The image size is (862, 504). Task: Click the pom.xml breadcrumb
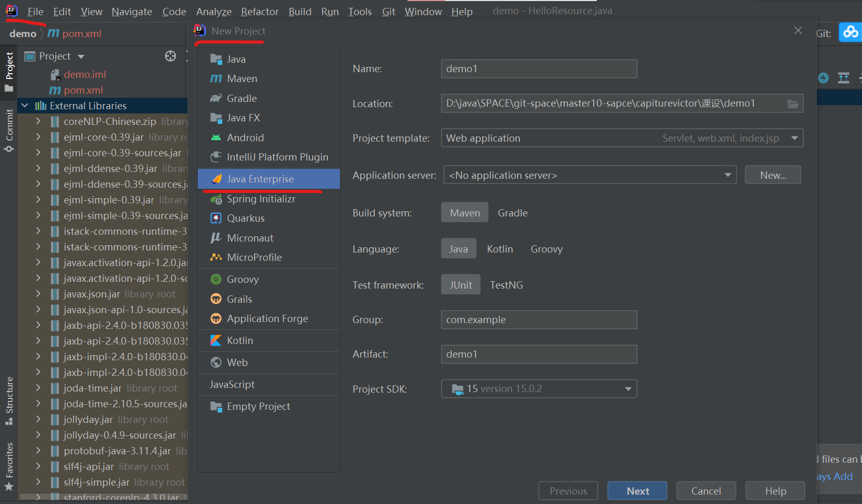(x=75, y=33)
